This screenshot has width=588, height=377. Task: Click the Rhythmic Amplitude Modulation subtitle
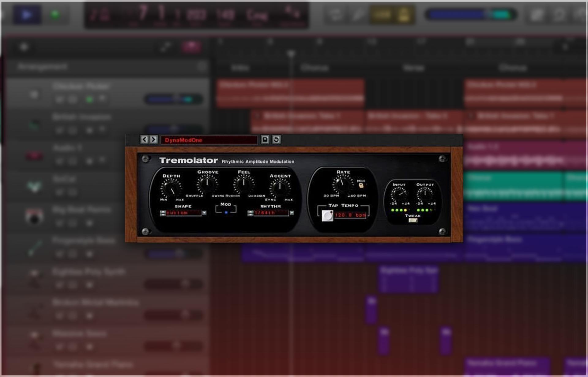(258, 162)
